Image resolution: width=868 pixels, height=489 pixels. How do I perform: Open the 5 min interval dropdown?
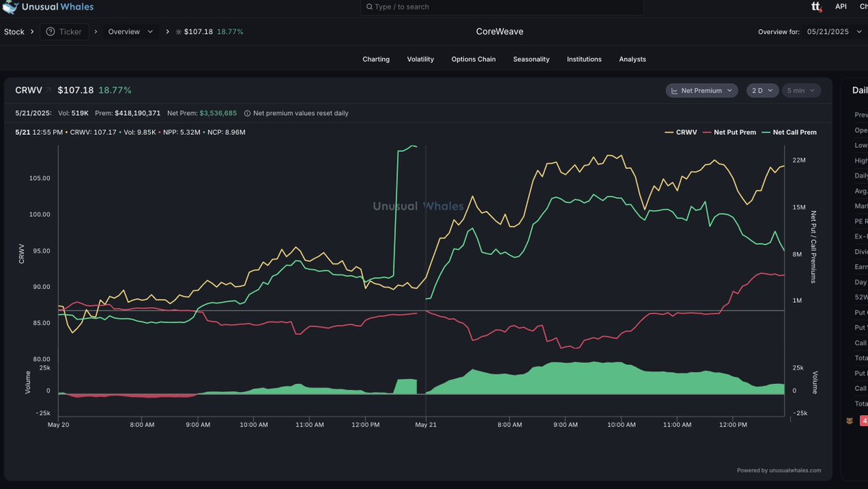click(801, 91)
